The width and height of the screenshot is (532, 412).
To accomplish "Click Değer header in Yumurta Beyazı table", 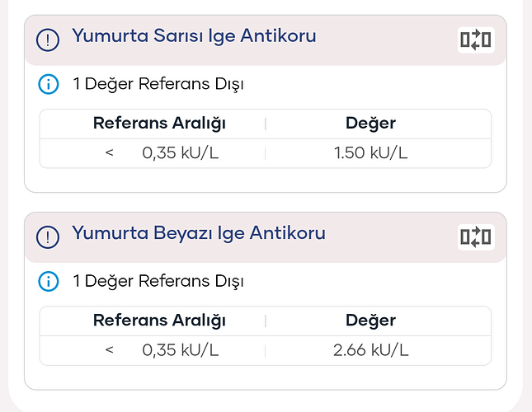I will pyautogui.click(x=370, y=321).
